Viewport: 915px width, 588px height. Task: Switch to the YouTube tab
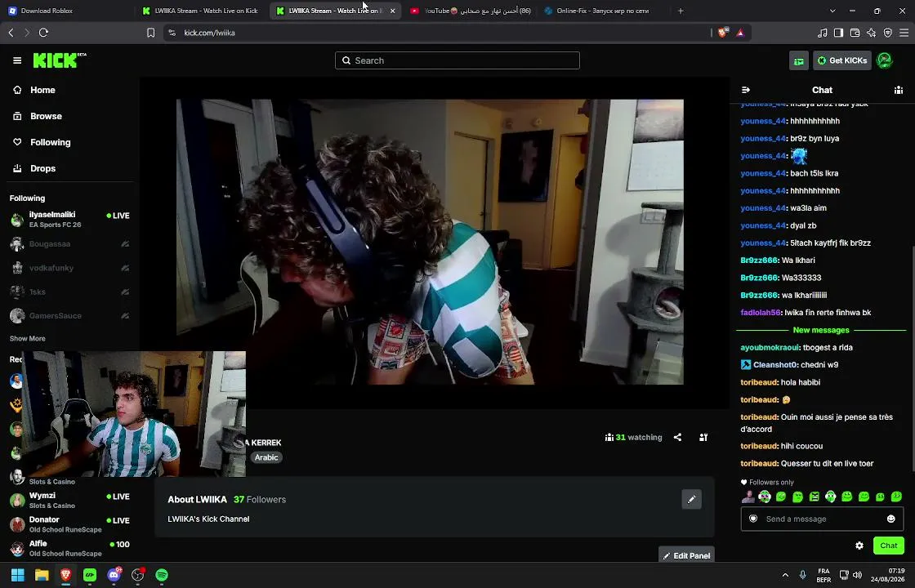471,11
